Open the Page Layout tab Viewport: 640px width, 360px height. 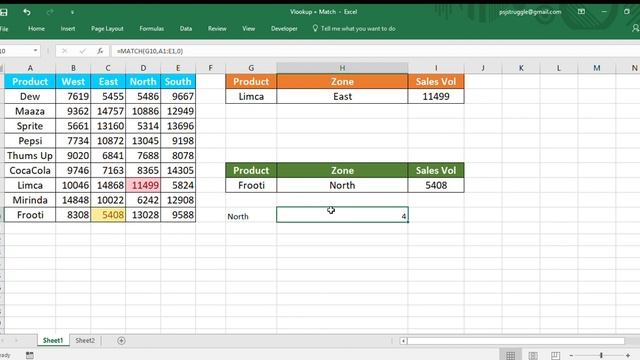coord(107,29)
